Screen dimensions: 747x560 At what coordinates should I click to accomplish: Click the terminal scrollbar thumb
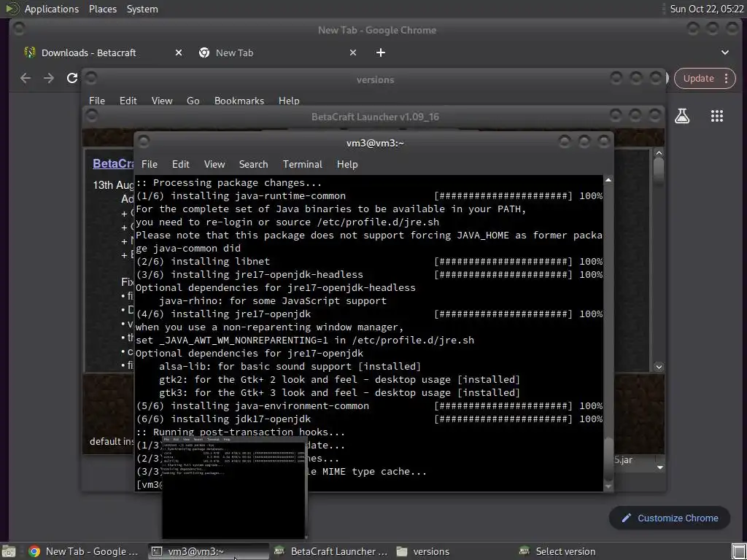coord(608,459)
